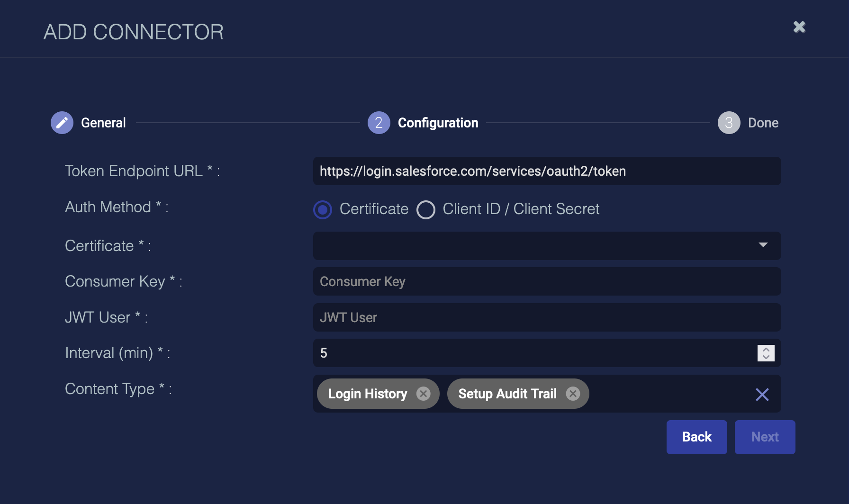Go to the Done step label

tap(763, 123)
